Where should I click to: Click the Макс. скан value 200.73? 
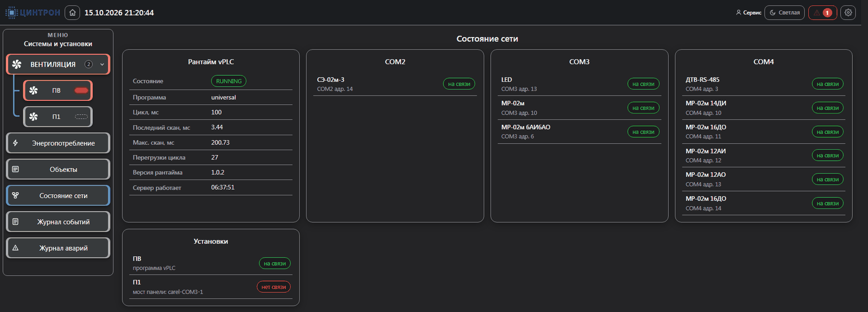pyautogui.click(x=220, y=143)
